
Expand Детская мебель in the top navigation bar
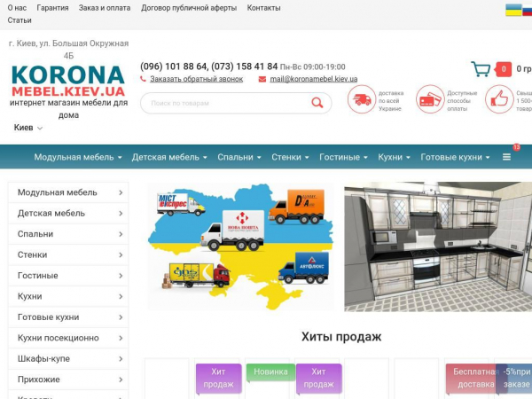click(169, 157)
